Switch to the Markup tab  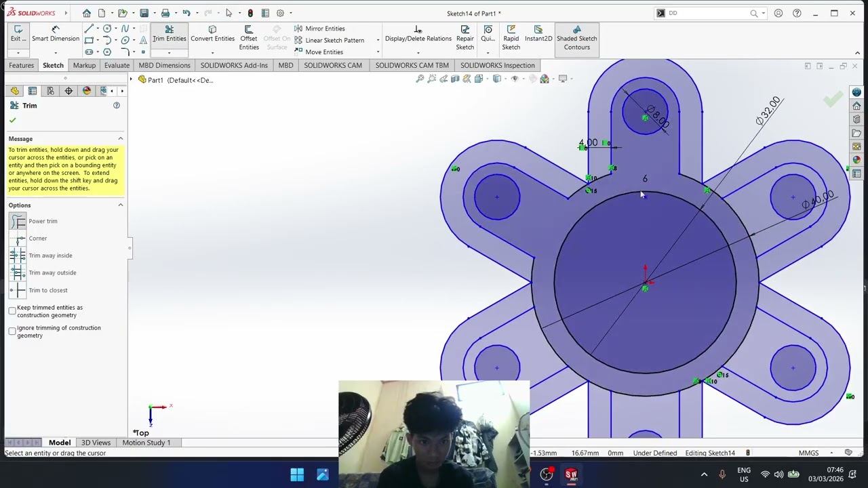84,65
